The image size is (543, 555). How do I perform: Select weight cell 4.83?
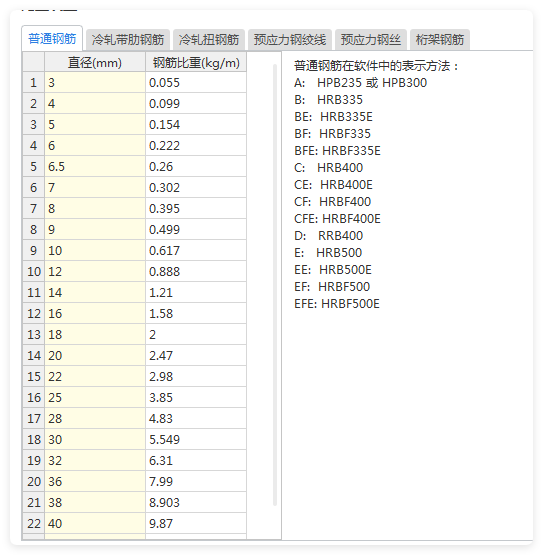point(196,418)
